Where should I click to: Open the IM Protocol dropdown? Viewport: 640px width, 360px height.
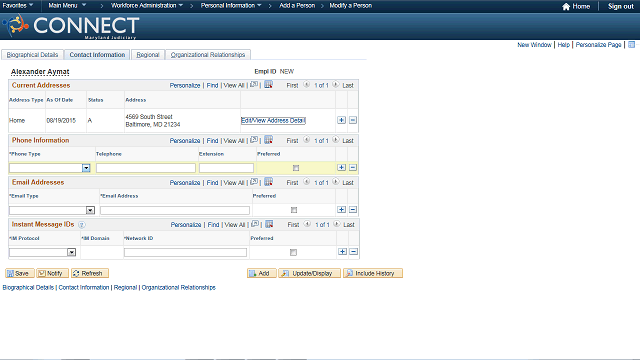pyautogui.click(x=71, y=252)
